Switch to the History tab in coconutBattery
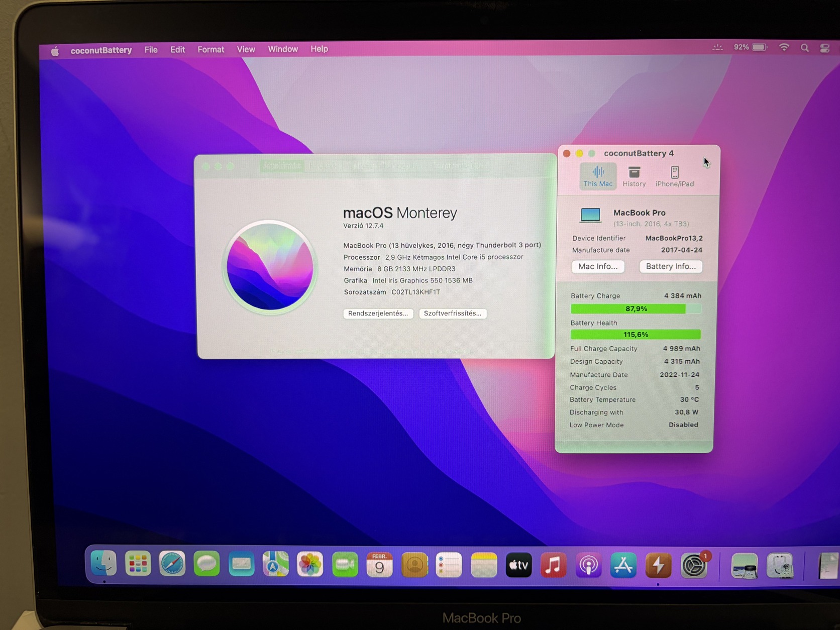Viewport: 840px width, 630px height. [634, 176]
